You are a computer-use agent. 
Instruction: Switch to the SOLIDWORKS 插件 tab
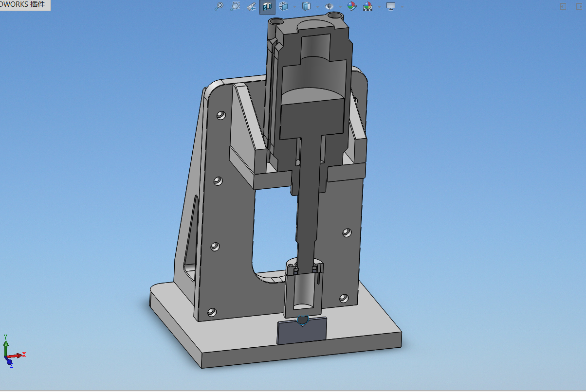point(25,5)
